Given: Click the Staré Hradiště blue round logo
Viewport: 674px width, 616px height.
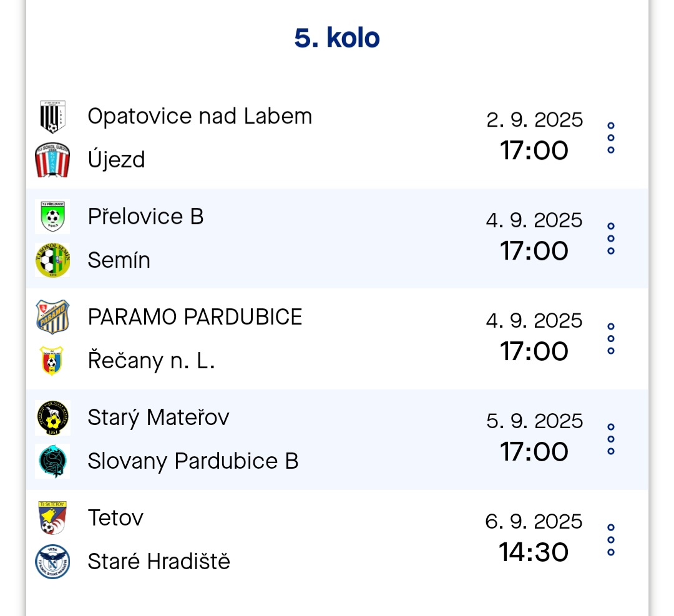Looking at the screenshot, I should pyautogui.click(x=52, y=562).
